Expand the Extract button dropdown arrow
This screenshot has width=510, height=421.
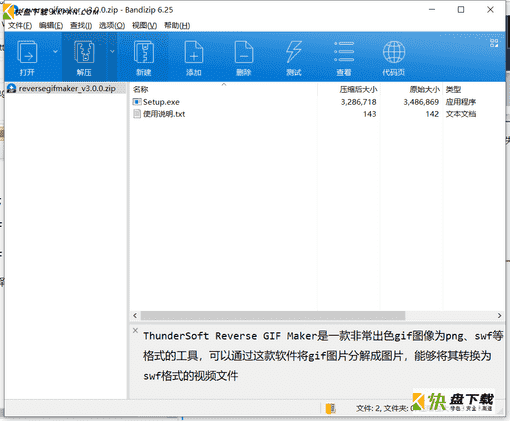pyautogui.click(x=112, y=51)
